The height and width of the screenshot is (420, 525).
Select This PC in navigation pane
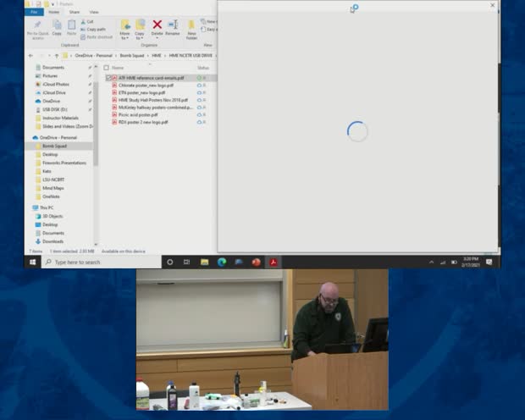47,207
